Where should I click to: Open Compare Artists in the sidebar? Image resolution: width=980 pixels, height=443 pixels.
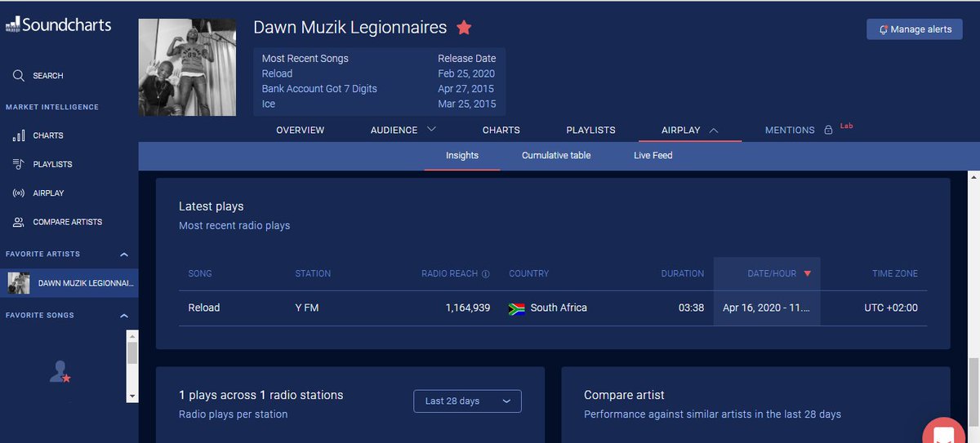pyautogui.click(x=68, y=222)
